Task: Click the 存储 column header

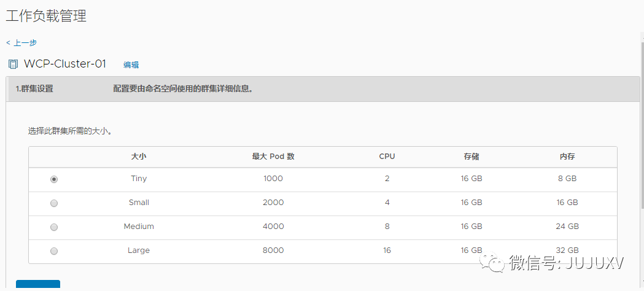Action: pyautogui.click(x=471, y=157)
